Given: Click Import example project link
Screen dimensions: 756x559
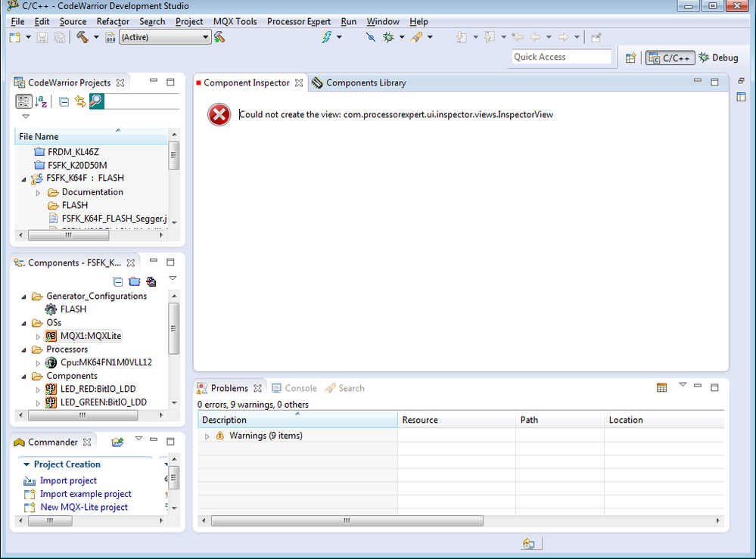Looking at the screenshot, I should tap(86, 494).
